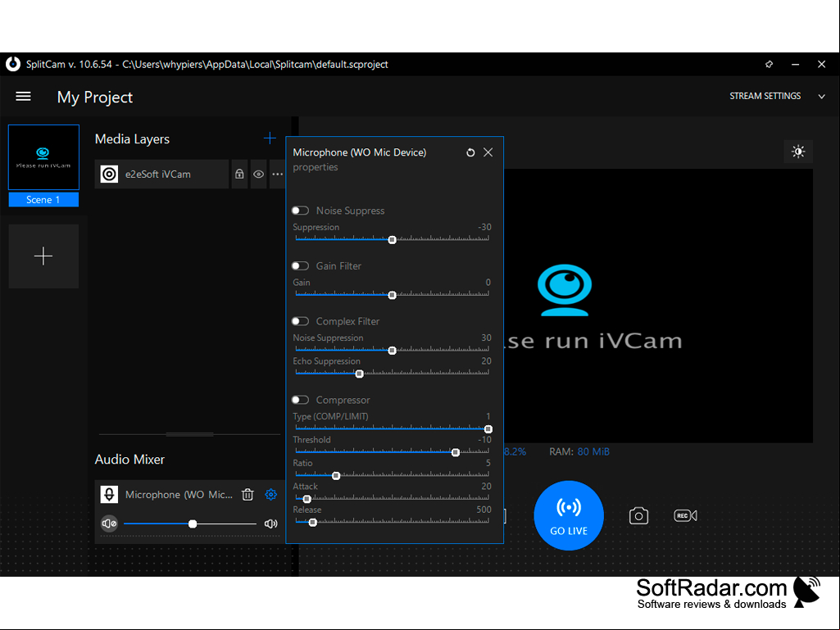Click the loud speaker volume icon
Viewport: 840px width, 630px height.
[271, 523]
